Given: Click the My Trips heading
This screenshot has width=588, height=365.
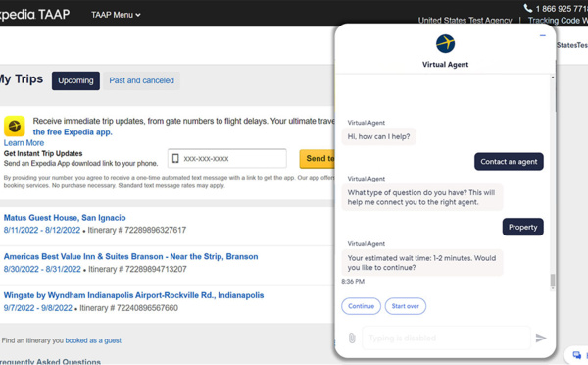Looking at the screenshot, I should 22,79.
